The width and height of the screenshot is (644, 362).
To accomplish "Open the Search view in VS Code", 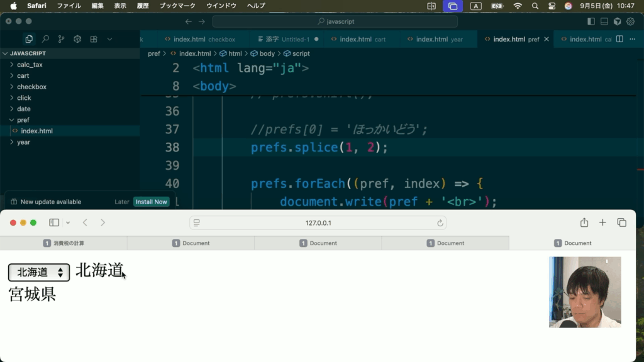I will tap(45, 39).
